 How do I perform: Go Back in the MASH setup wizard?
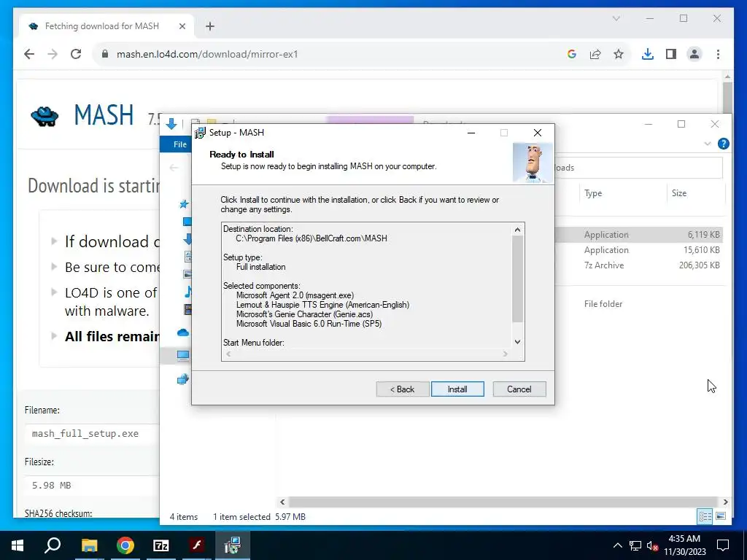tap(403, 389)
